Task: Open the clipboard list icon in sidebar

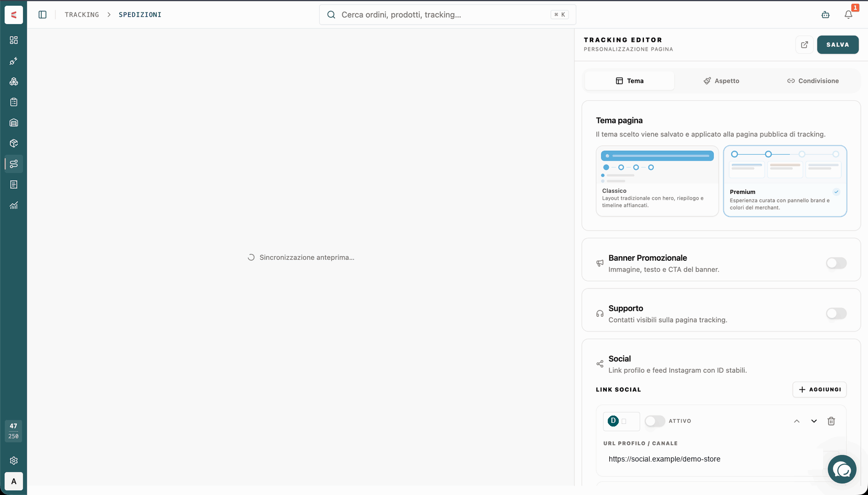Action: tap(14, 102)
